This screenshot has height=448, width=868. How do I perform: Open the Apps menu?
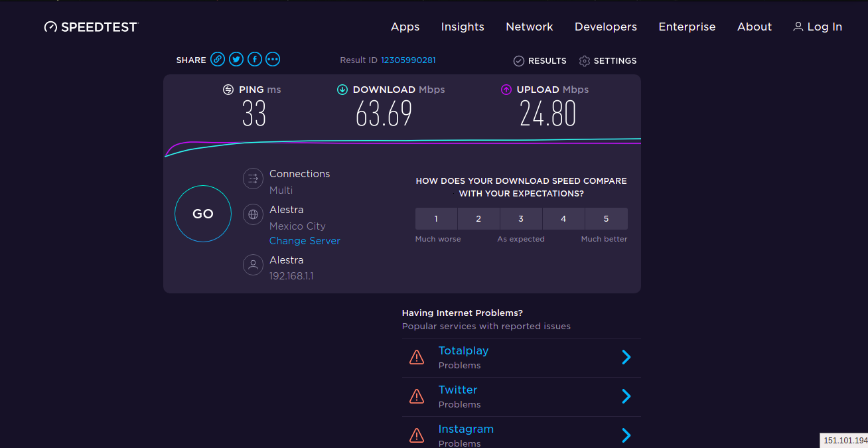(405, 27)
